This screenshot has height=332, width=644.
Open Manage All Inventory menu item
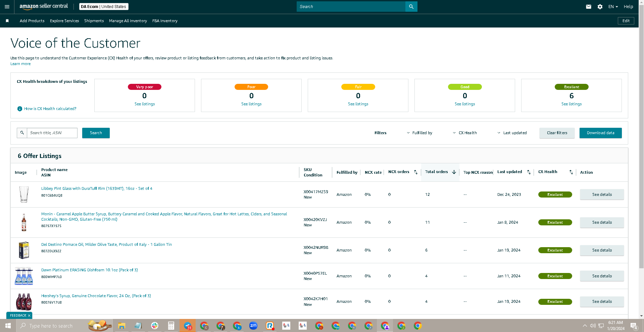pos(128,21)
